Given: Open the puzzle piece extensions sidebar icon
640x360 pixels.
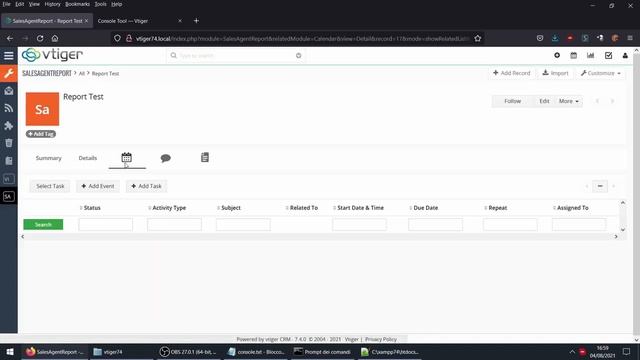Looking at the screenshot, I should [x=9, y=126].
